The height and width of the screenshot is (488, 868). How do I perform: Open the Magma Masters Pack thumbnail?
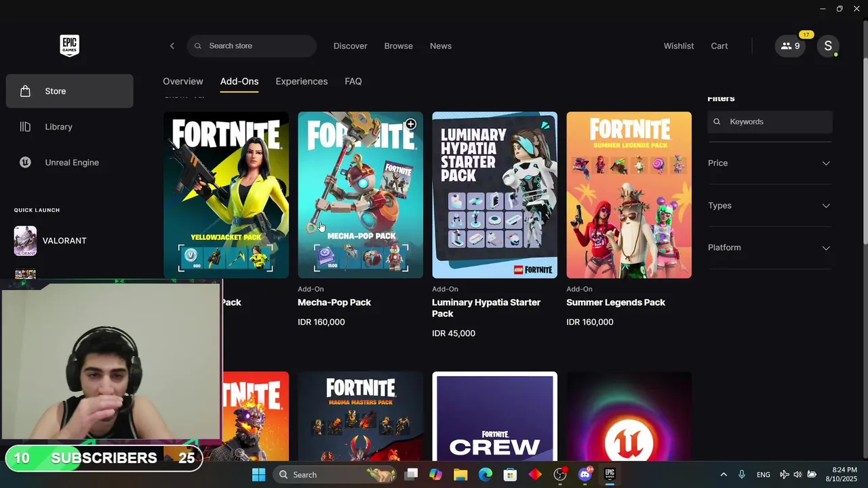[x=361, y=416]
